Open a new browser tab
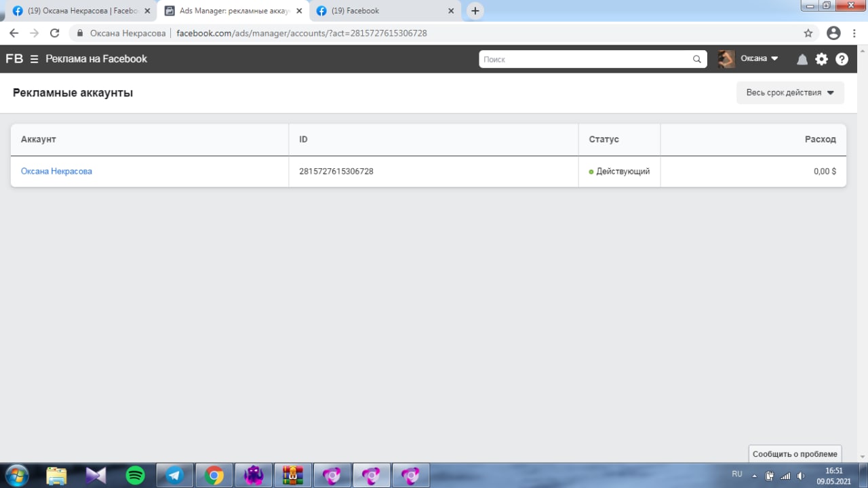Screen dimensions: 868x488 point(475,11)
